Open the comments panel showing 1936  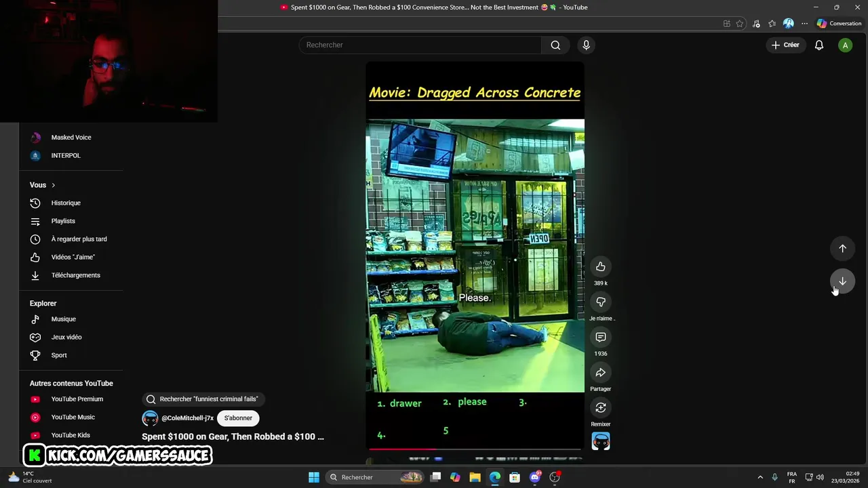601,338
